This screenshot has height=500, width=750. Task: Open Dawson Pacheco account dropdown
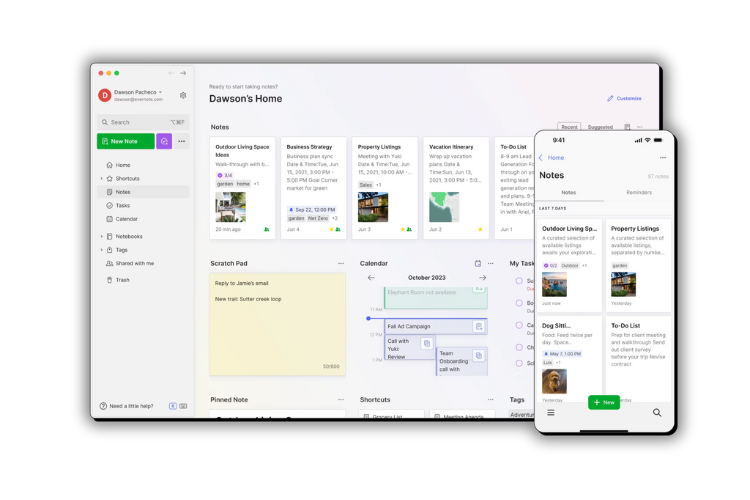138,92
